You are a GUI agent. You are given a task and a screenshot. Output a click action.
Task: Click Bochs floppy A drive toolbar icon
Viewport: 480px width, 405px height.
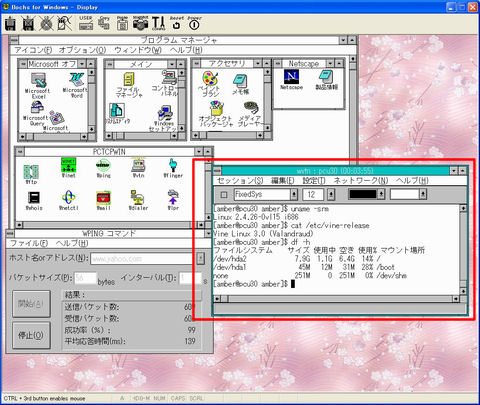(11, 24)
